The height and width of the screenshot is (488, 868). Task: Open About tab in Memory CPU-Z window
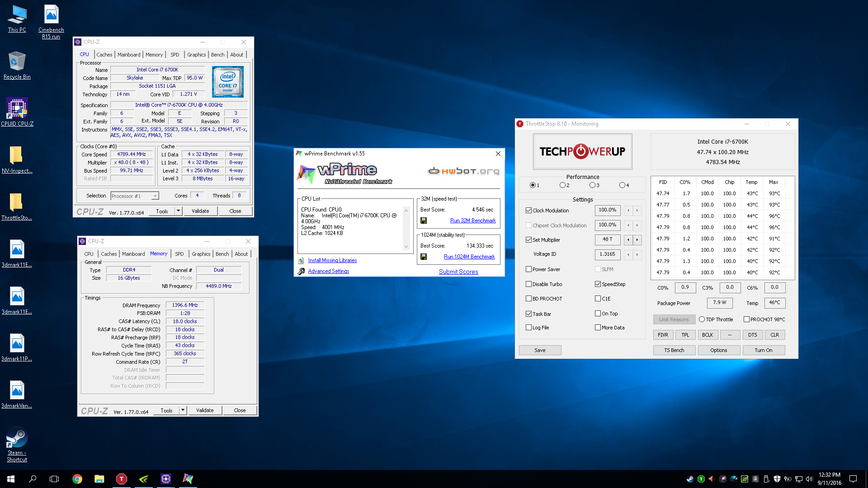[x=241, y=254]
